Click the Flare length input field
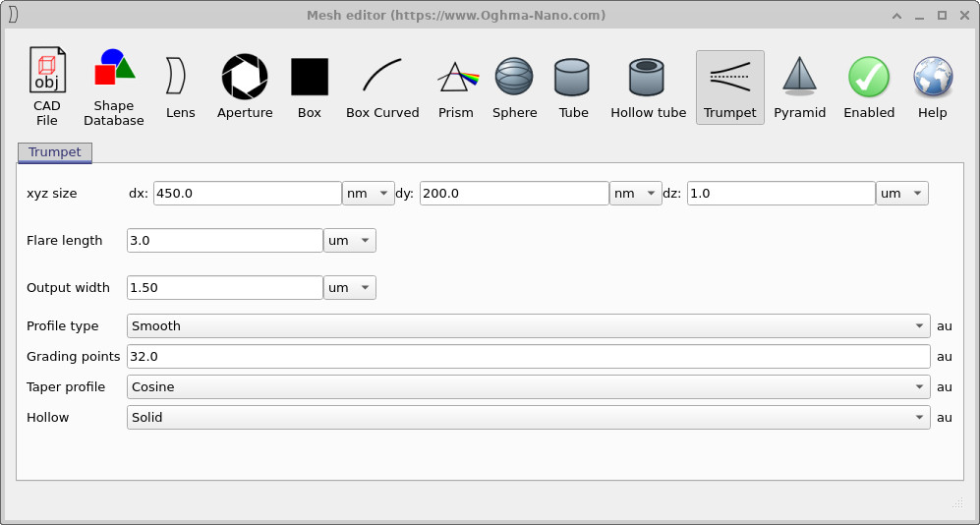This screenshot has width=980, height=525. tap(225, 241)
